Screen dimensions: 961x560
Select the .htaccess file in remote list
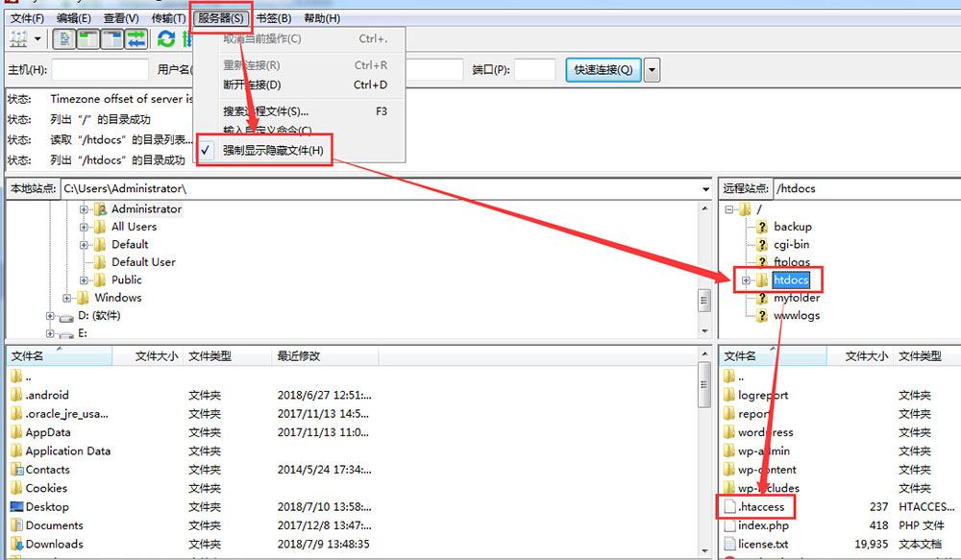(761, 507)
